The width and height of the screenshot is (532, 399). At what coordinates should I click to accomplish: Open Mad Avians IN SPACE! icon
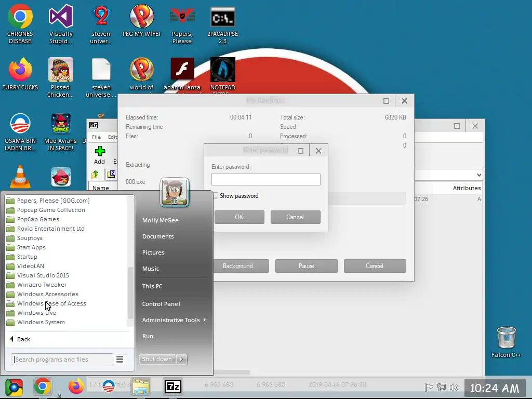(x=60, y=131)
